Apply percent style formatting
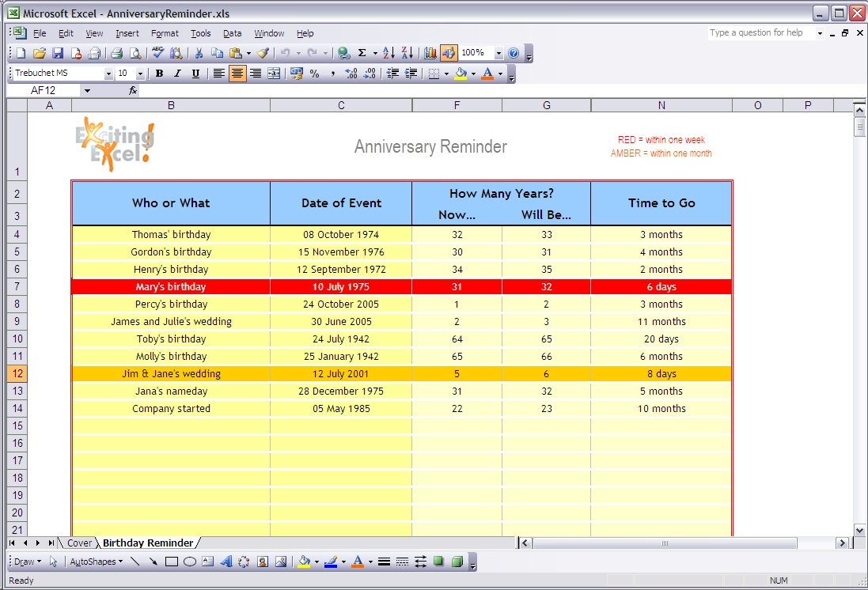This screenshot has height=590, width=868. pos(313,73)
